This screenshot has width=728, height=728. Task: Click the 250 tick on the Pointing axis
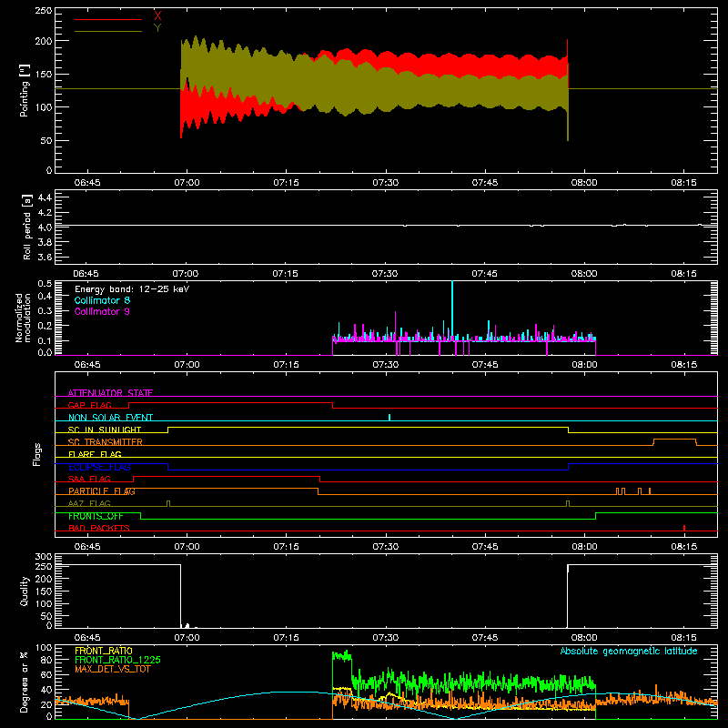44,11
